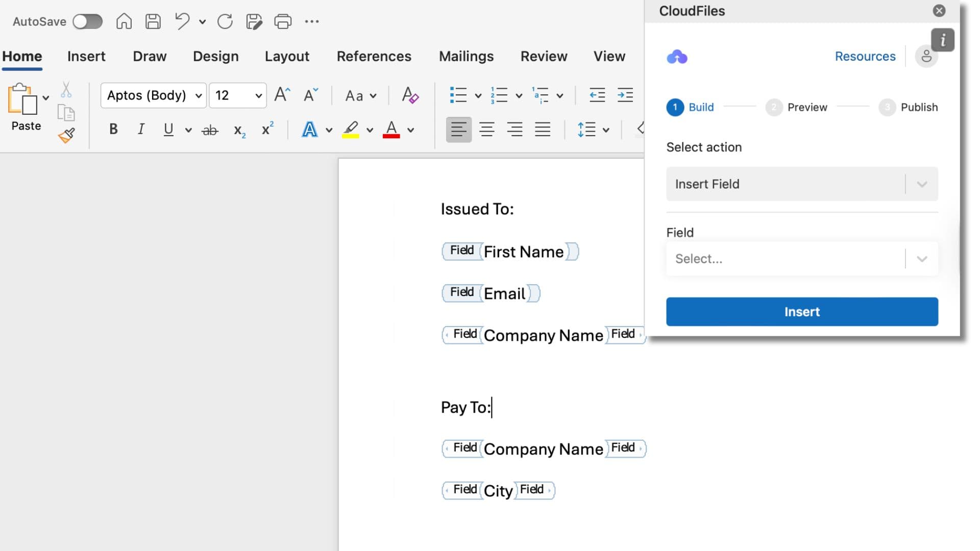The image size is (980, 551).
Task: Switch to the Mailings ribbon tab
Action: point(465,56)
